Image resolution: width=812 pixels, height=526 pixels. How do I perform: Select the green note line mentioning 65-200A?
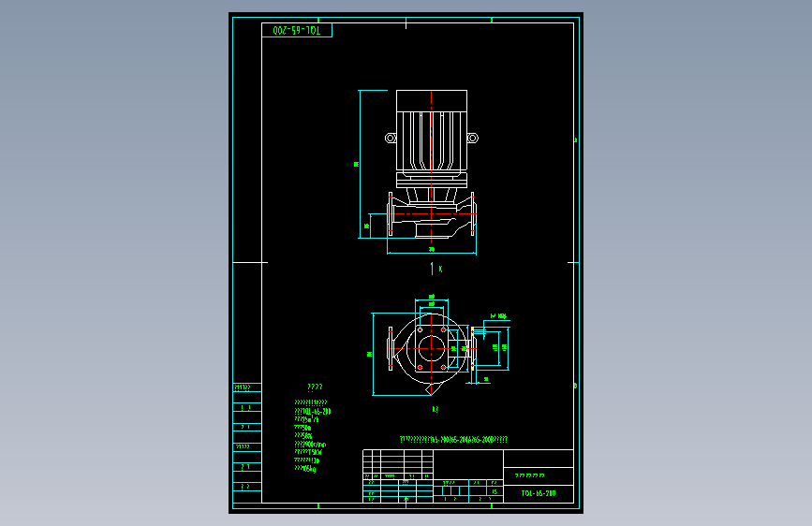click(x=453, y=440)
